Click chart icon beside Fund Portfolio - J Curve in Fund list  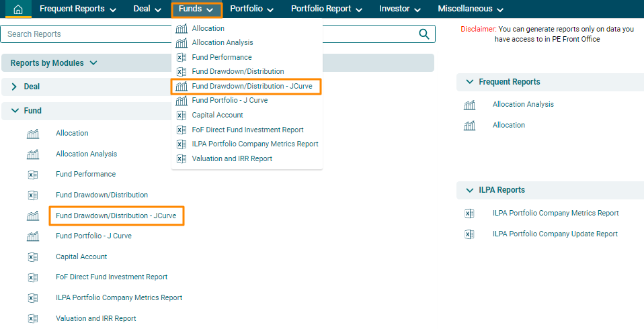[33, 236]
